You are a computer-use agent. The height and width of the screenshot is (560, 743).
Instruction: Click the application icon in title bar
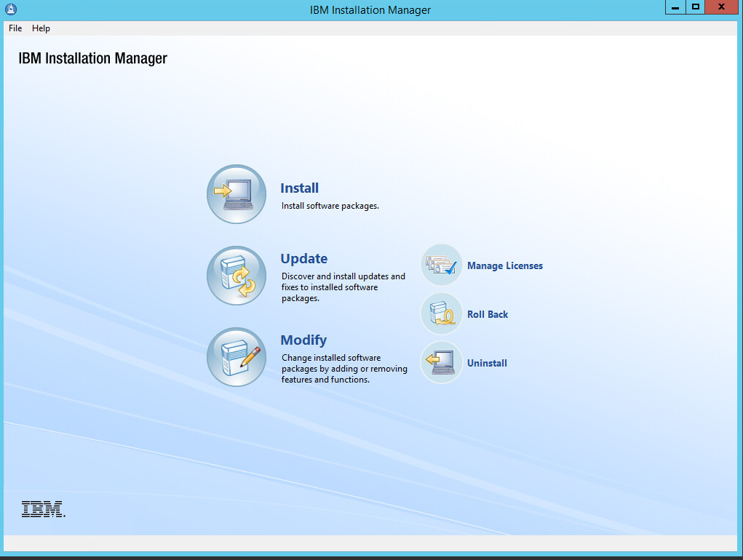[10, 9]
